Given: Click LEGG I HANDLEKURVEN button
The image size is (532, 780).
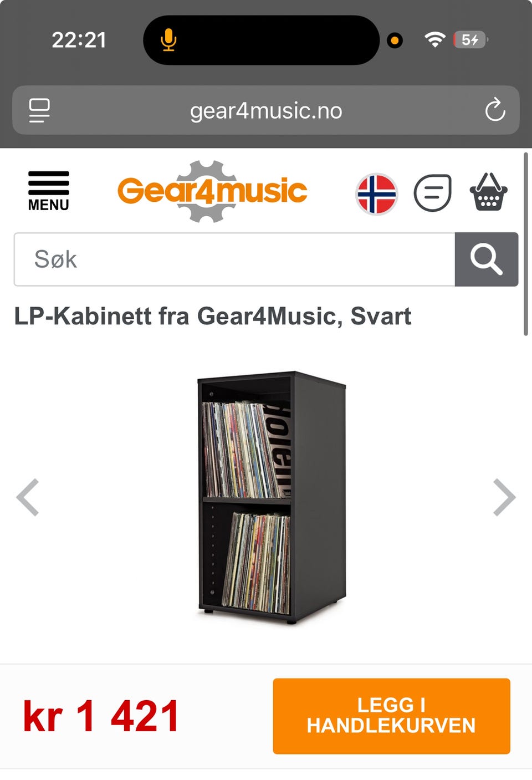Looking at the screenshot, I should [391, 716].
